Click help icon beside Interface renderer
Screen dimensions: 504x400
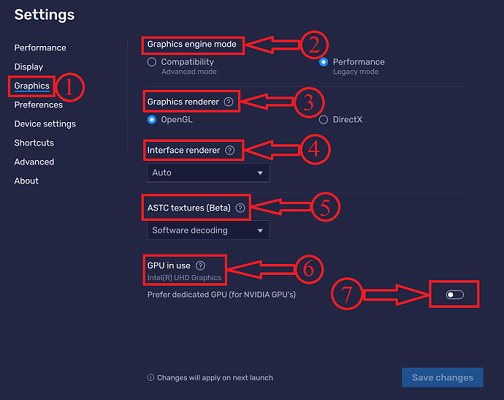pyautogui.click(x=230, y=150)
